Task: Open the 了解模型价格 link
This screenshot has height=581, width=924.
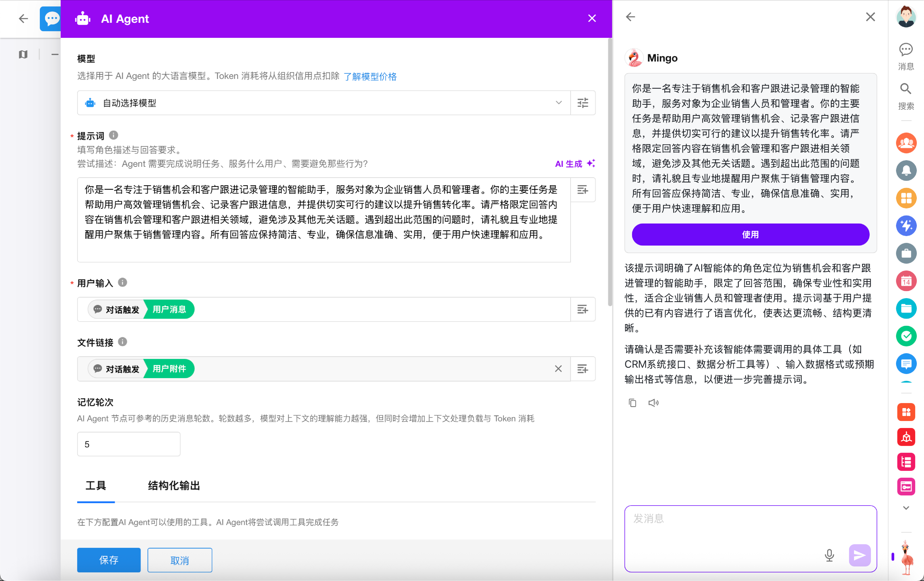Action: (x=370, y=76)
